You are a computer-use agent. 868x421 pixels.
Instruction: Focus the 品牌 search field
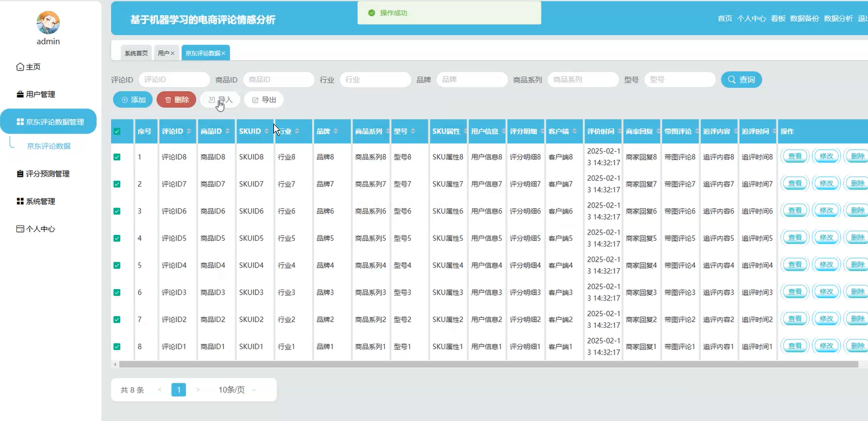472,80
